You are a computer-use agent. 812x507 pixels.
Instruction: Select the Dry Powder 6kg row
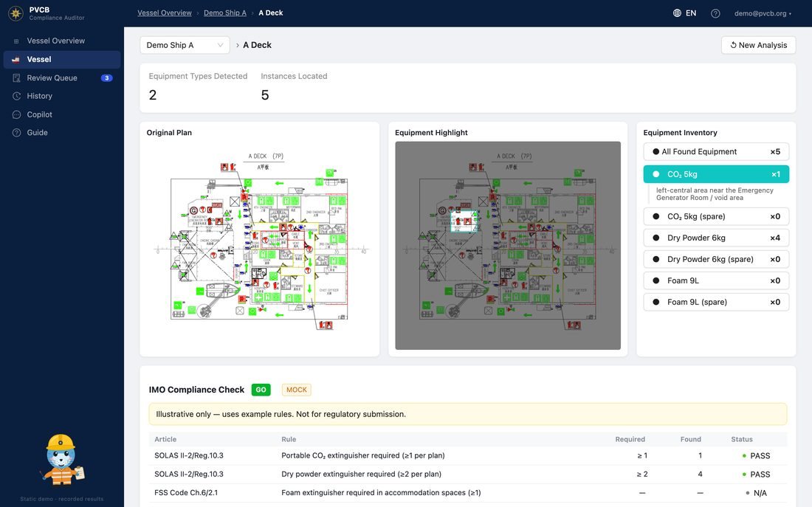pyautogui.click(x=716, y=238)
